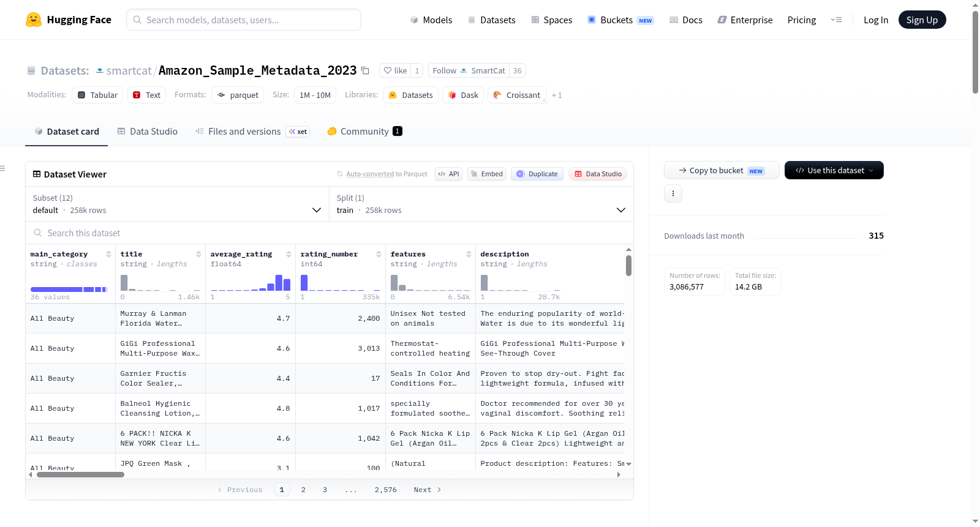Open the Community tab
This screenshot has height=527, width=980.
364,132
